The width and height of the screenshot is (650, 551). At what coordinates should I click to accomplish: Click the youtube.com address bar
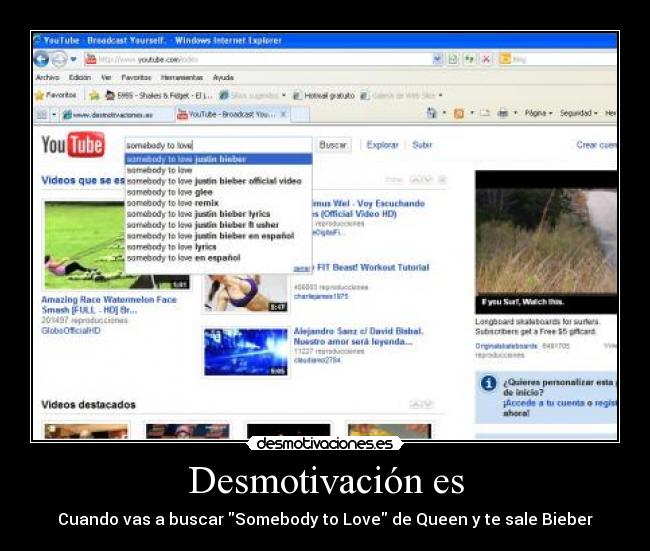click(x=257, y=59)
